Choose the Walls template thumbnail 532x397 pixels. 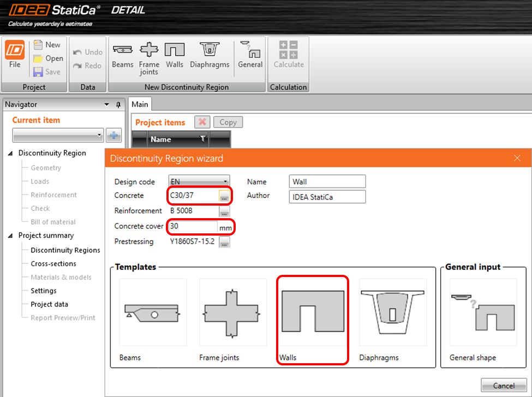(x=312, y=319)
